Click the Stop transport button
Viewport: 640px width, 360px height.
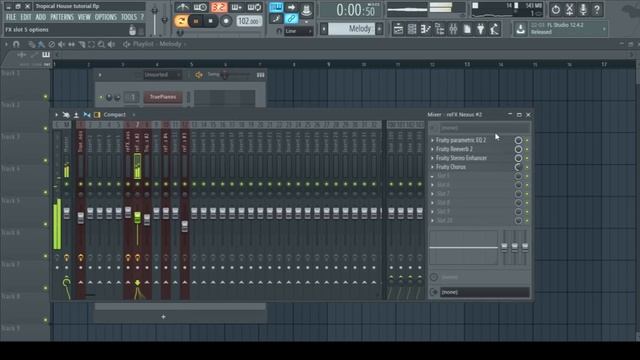(x=211, y=21)
